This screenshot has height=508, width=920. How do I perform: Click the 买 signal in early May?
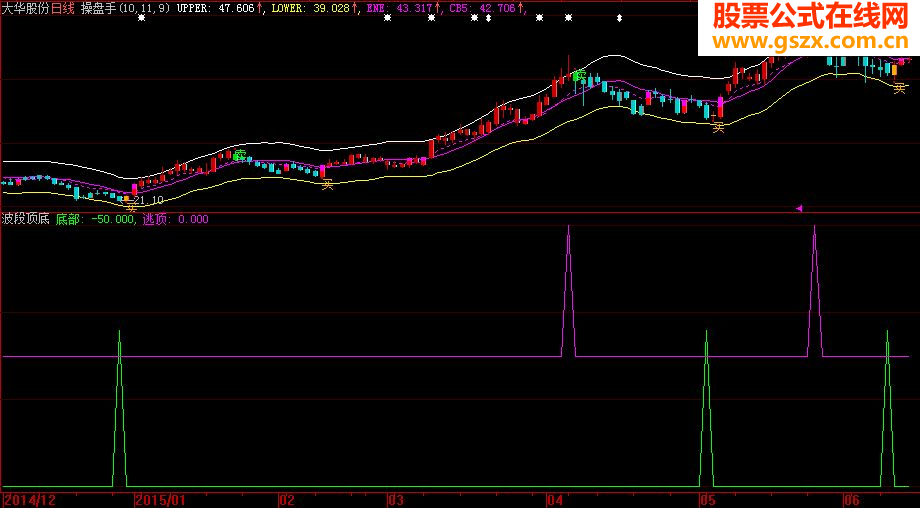[719, 128]
